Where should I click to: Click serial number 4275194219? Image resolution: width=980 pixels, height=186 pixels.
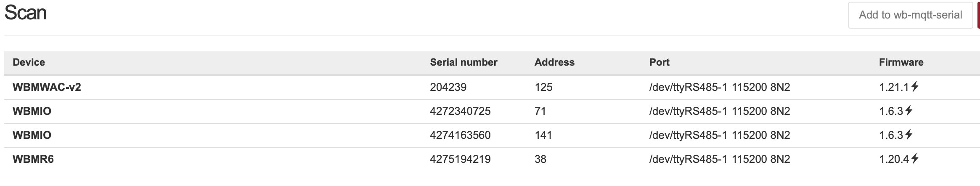coord(460,159)
